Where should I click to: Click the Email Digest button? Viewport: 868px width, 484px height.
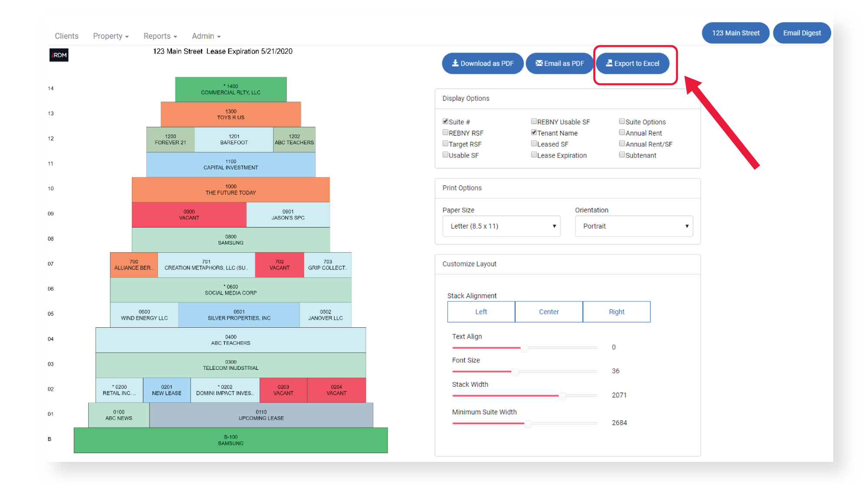tap(802, 33)
